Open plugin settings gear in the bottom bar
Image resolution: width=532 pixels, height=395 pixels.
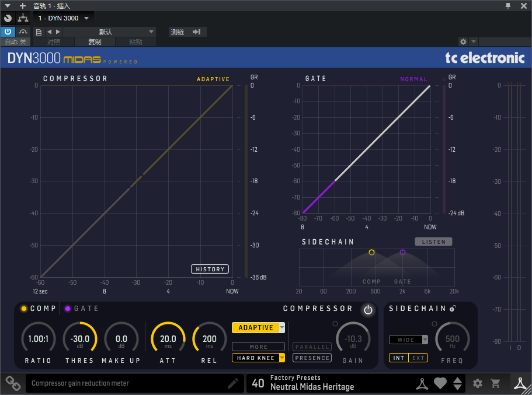tap(477, 383)
